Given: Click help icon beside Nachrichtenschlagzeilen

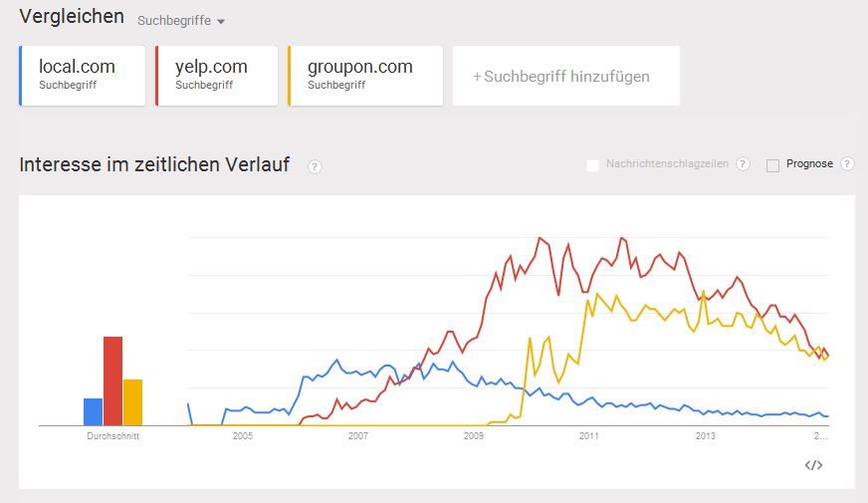Looking at the screenshot, I should coord(743,164).
